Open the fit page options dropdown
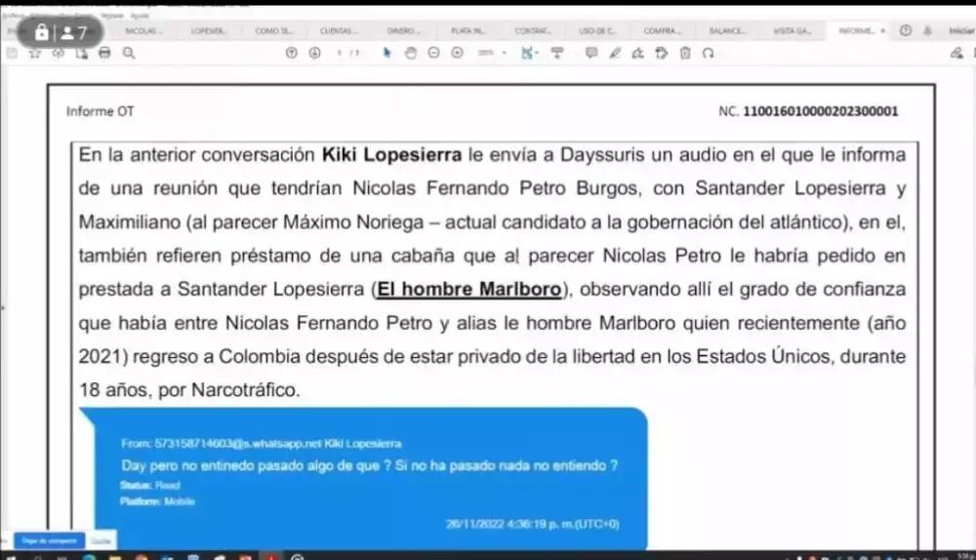976x560 pixels. (530, 54)
